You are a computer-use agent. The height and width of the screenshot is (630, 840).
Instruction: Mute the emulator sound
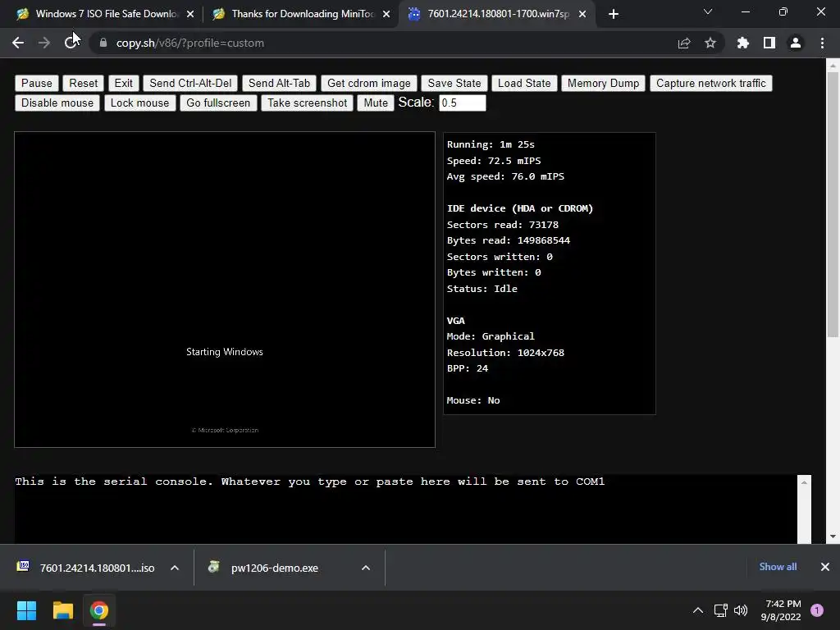pyautogui.click(x=376, y=103)
